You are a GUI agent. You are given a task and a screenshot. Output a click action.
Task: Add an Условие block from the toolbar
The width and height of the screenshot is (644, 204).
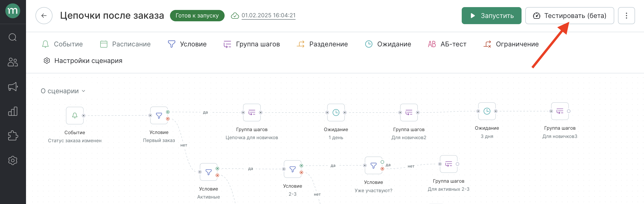[x=187, y=44]
